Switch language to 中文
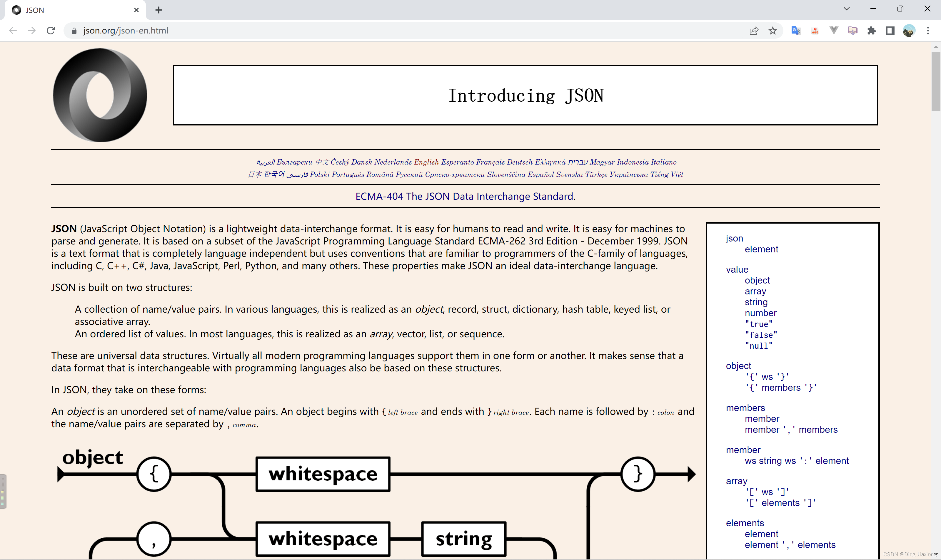Viewport: 941px width, 560px height. coord(322,162)
